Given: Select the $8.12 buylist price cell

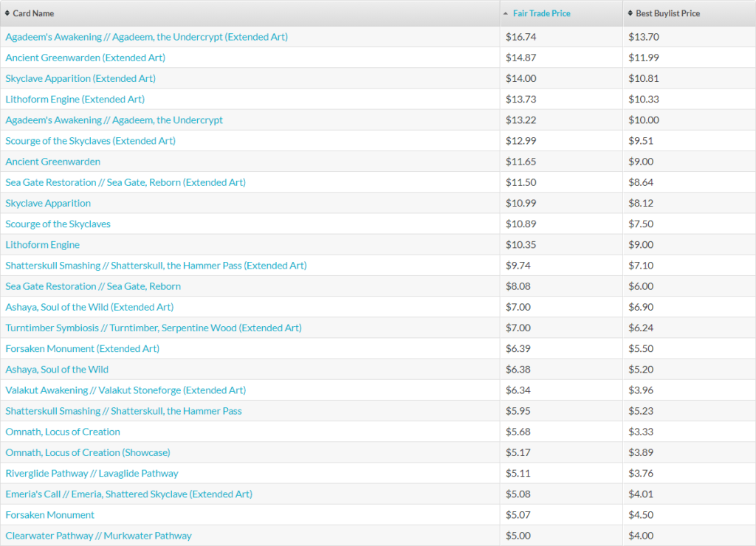Looking at the screenshot, I should (x=690, y=202).
